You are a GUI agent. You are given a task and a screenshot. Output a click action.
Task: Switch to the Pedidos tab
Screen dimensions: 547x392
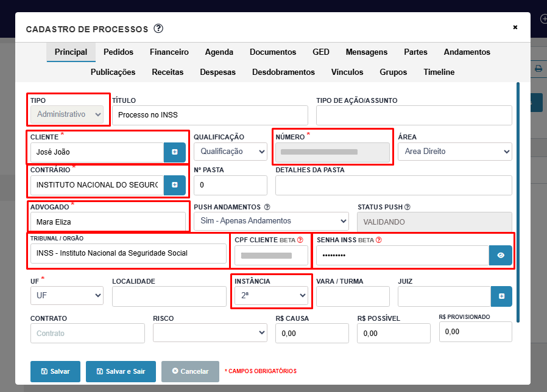(118, 52)
